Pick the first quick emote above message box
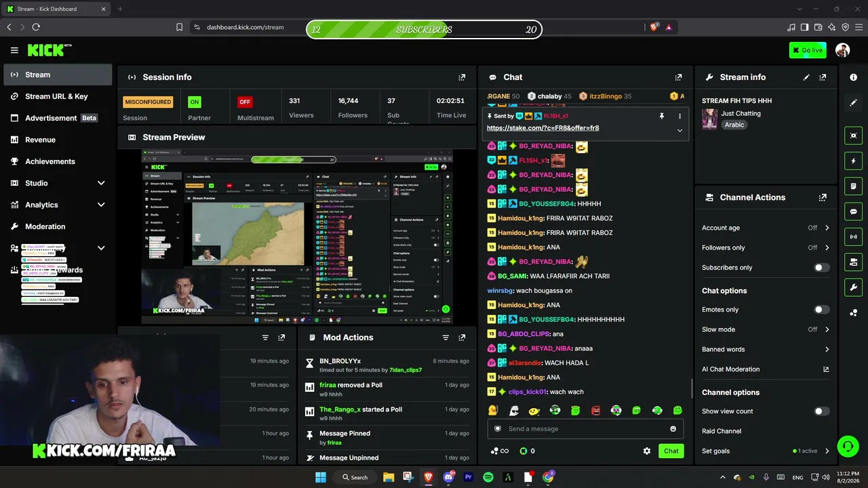The width and height of the screenshot is (868, 488). [493, 411]
